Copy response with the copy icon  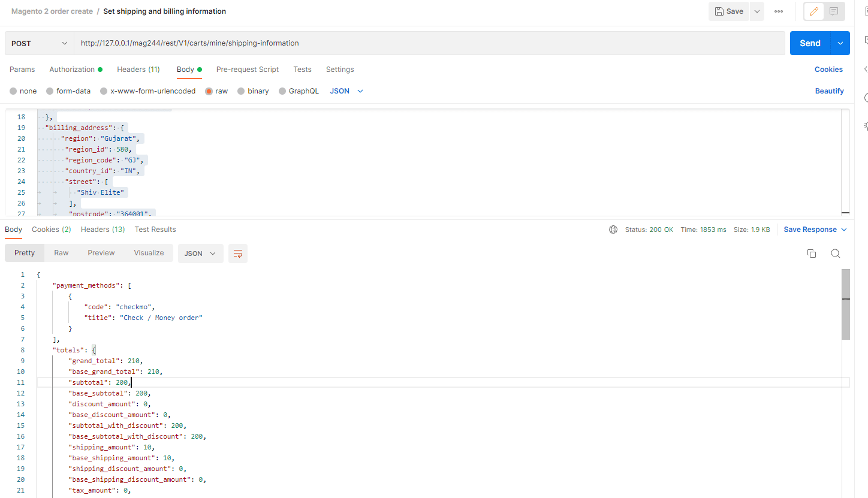point(812,253)
